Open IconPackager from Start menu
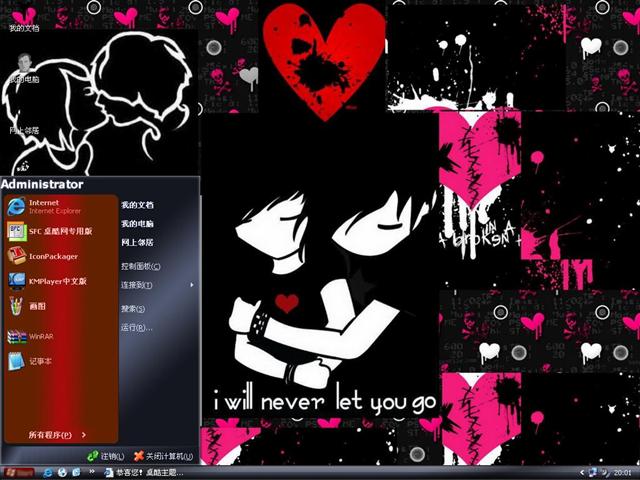Screen dimensions: 640x480 (x=61, y=256)
